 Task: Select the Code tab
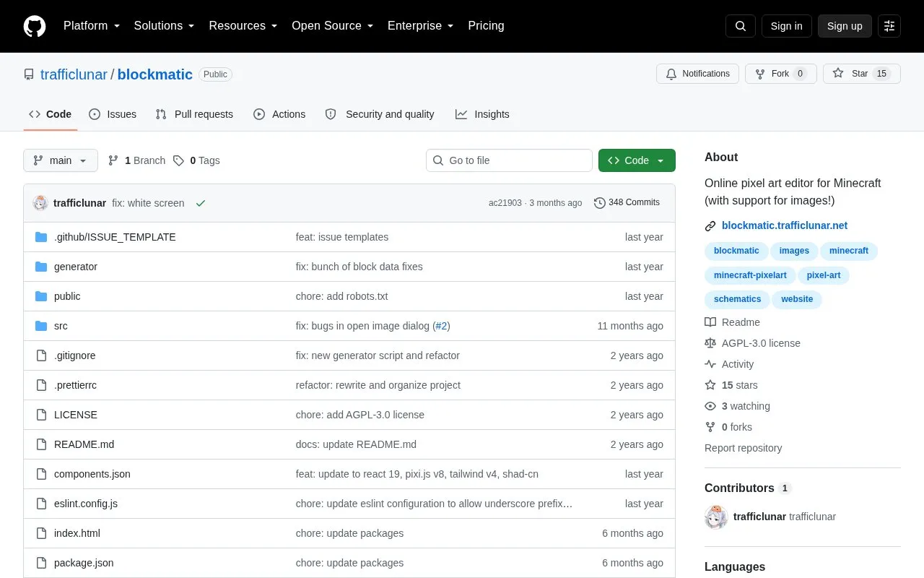(51, 114)
